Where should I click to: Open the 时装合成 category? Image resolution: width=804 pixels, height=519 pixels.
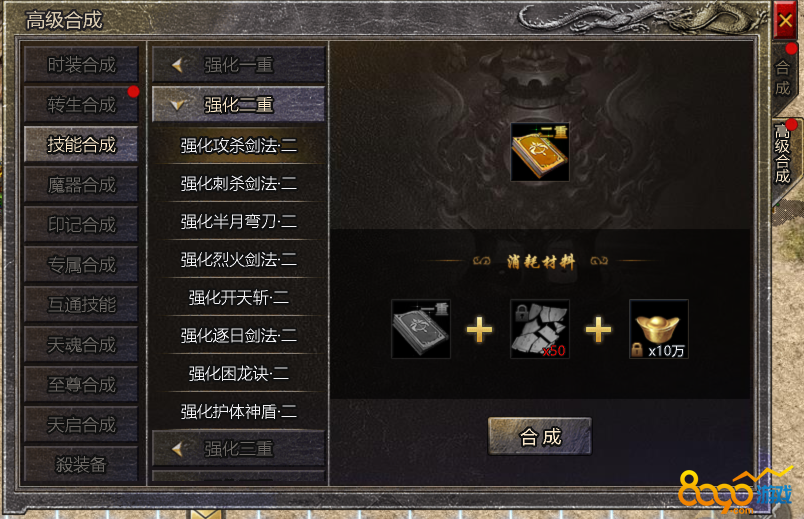(82, 65)
